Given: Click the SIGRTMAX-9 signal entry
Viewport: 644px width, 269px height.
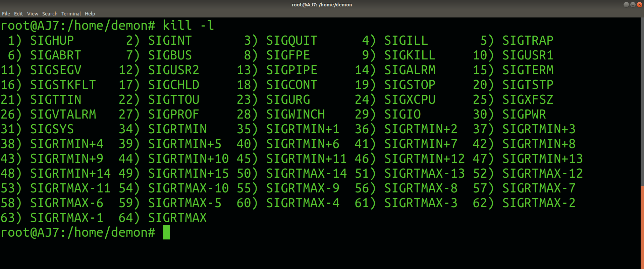Looking at the screenshot, I should tap(303, 188).
